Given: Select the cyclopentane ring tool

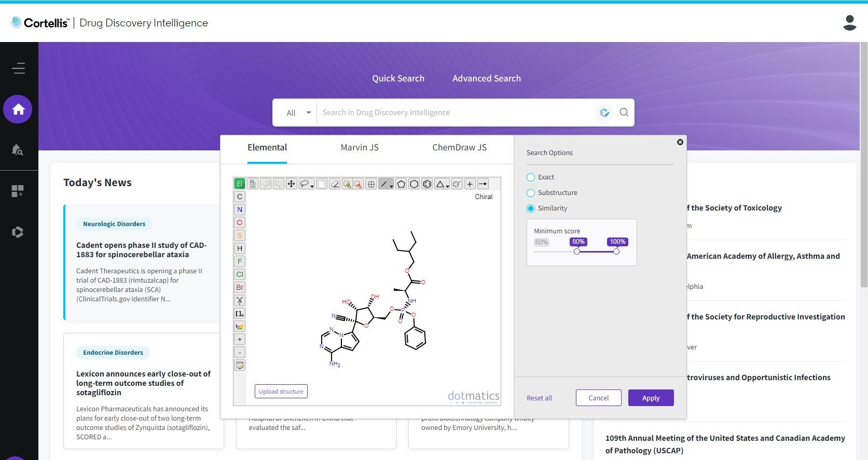Looking at the screenshot, I should pyautogui.click(x=401, y=184).
